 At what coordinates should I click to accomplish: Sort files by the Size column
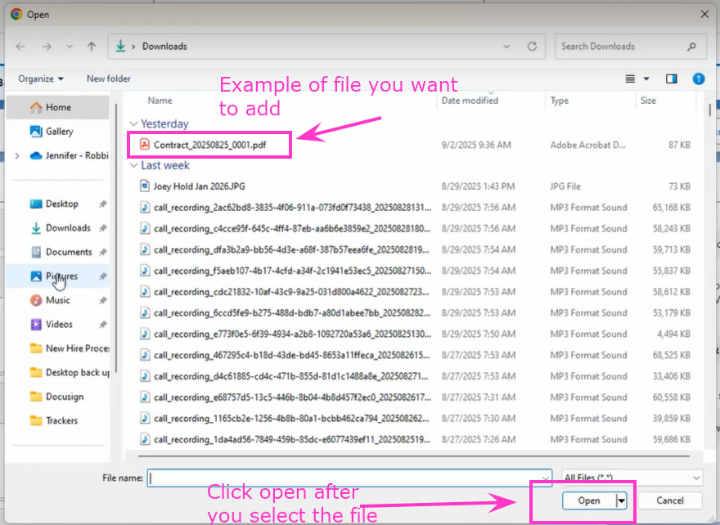[648, 101]
